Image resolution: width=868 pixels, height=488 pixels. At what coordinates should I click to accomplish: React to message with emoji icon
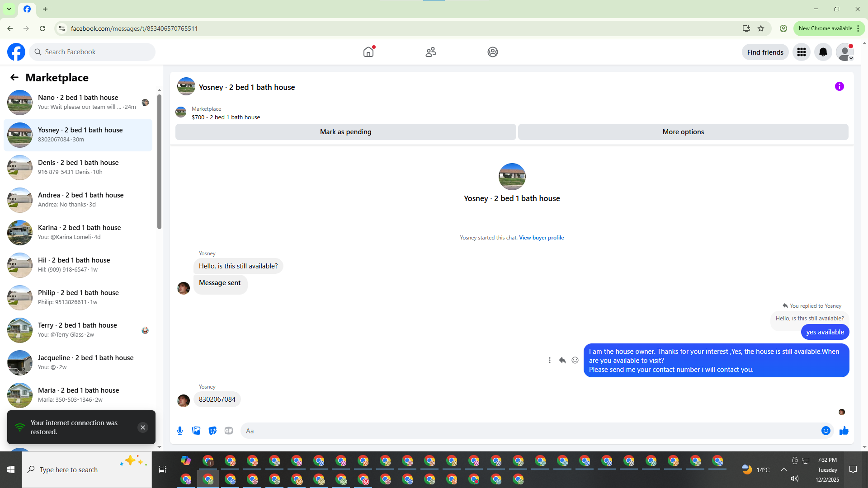click(575, 360)
